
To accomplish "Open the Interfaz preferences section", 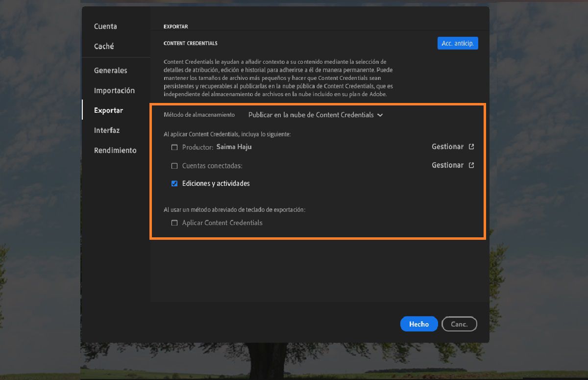I will click(x=106, y=130).
